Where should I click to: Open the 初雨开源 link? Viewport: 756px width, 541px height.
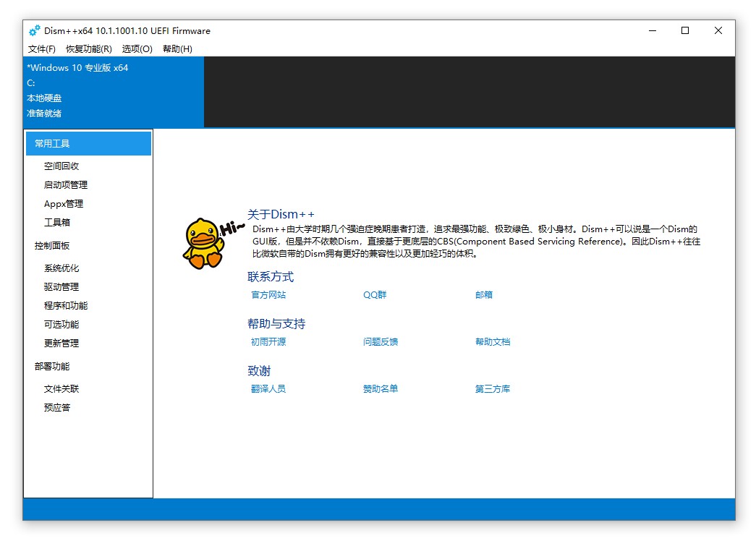pyautogui.click(x=268, y=342)
